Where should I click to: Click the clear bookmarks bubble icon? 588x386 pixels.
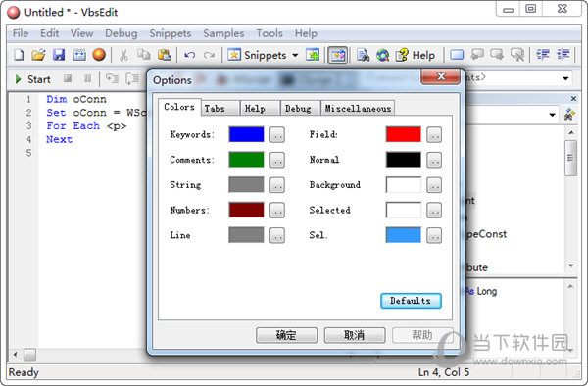[x=517, y=55]
